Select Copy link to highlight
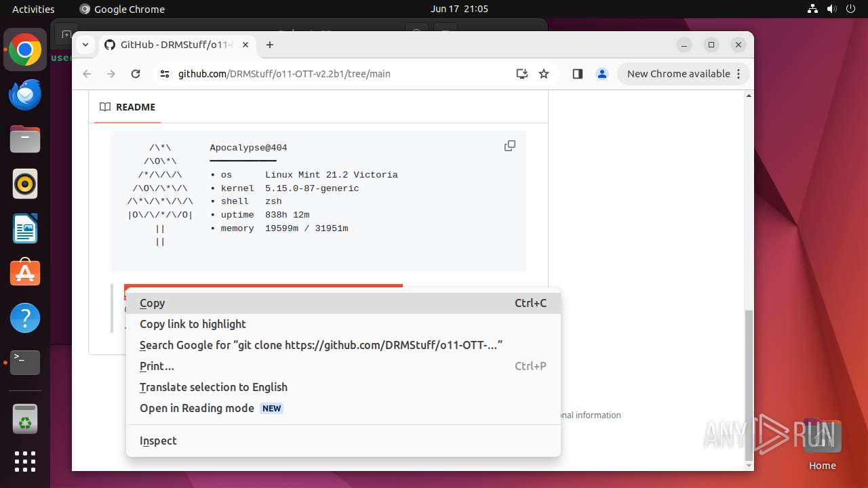This screenshot has width=868, height=488. (x=343, y=324)
